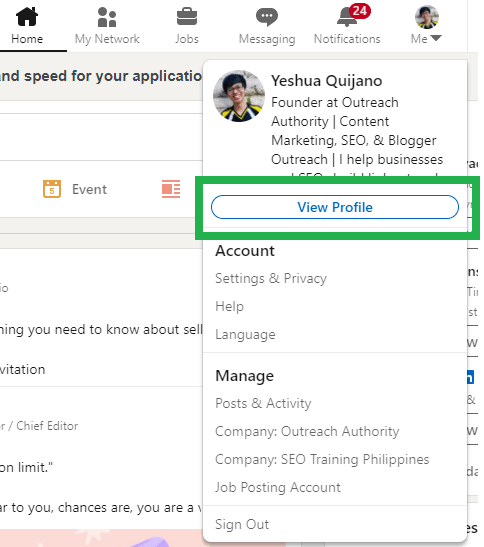
Task: Click the calendar Event icon
Action: [x=52, y=189]
